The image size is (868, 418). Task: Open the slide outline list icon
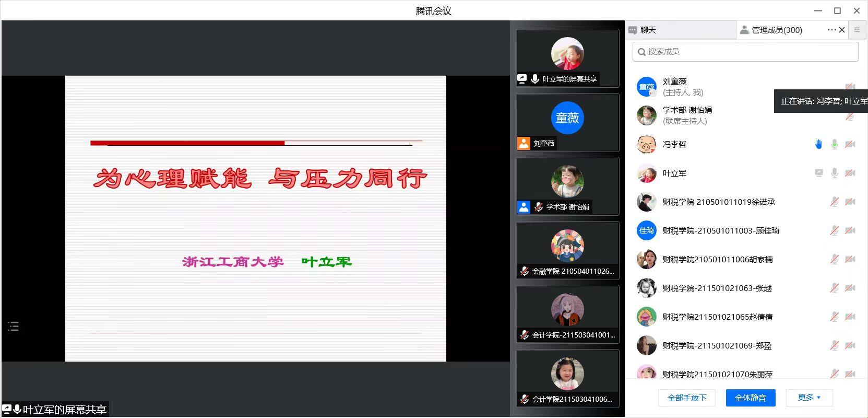click(14, 327)
